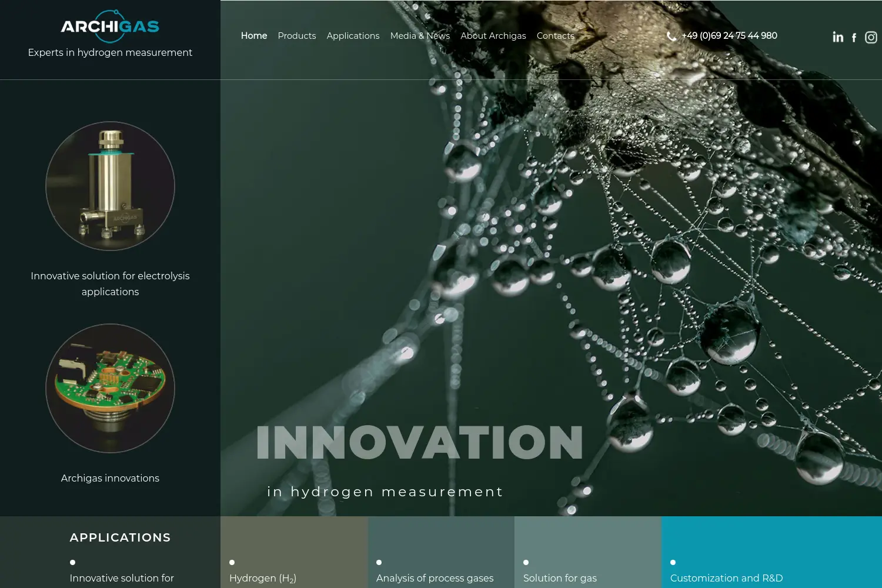Open the Archigas Instagram profile
The height and width of the screenshot is (588, 882).
[871, 37]
